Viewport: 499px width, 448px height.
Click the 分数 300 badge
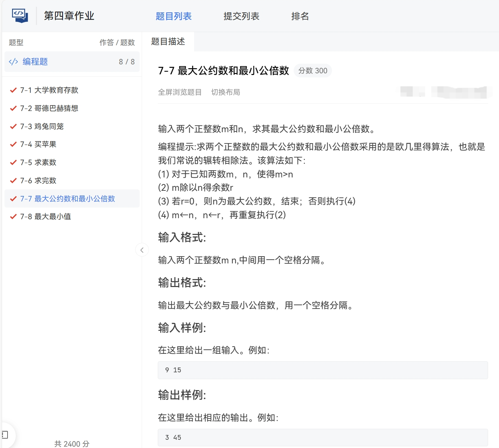tap(313, 71)
